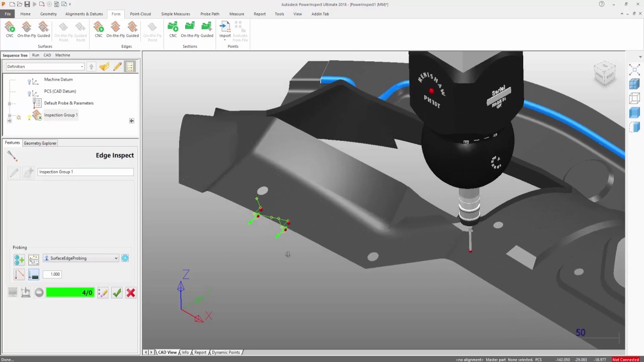Image resolution: width=644 pixels, height=362 pixels.
Task: Click the 1.000 probing value field
Action: 52,275
